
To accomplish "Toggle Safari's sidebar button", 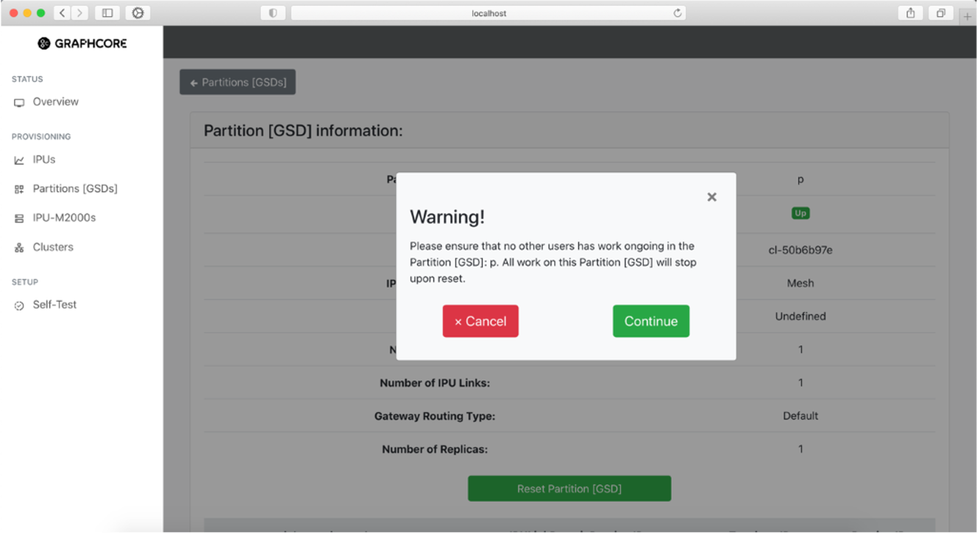I will pyautogui.click(x=107, y=13).
